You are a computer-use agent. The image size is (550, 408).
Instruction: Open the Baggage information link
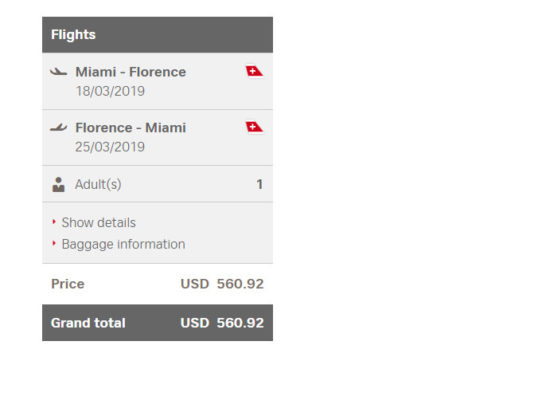[x=123, y=244]
